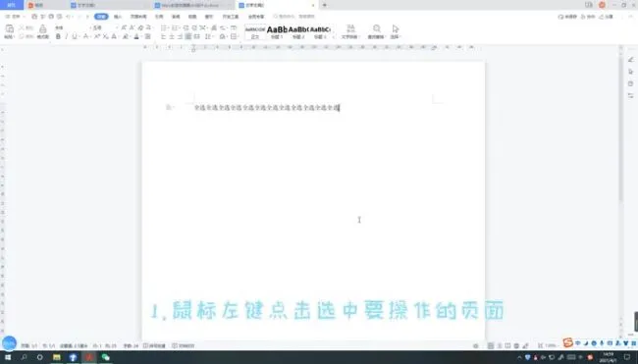Click the Sogou input method S logo
Screen dimensions: 638x364
568,342
